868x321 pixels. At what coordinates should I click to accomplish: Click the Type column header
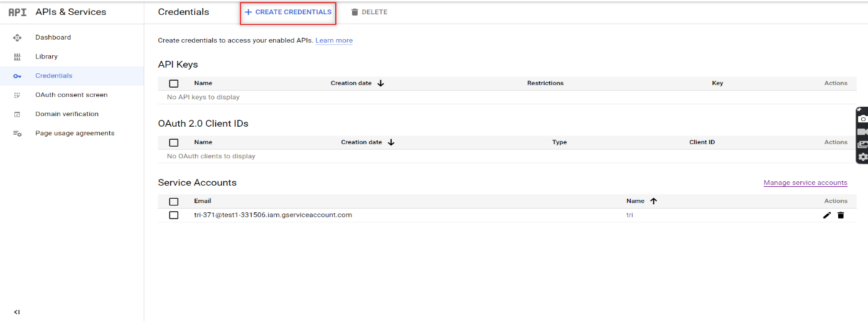pyautogui.click(x=559, y=142)
